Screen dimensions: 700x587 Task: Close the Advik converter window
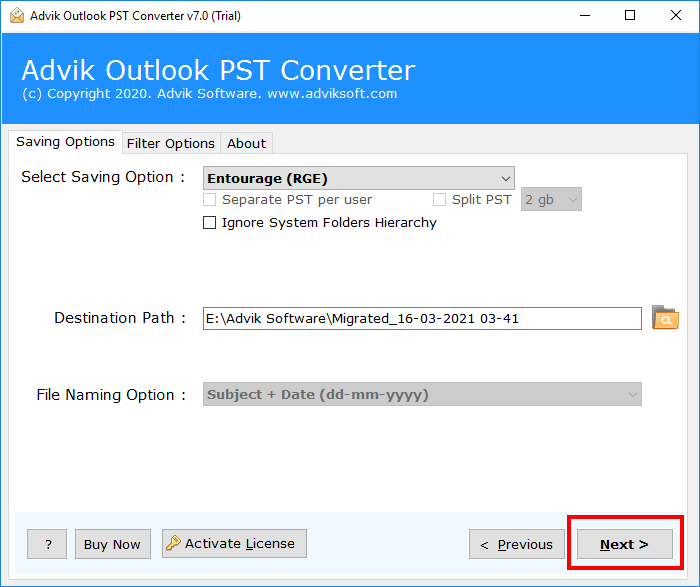(x=676, y=16)
